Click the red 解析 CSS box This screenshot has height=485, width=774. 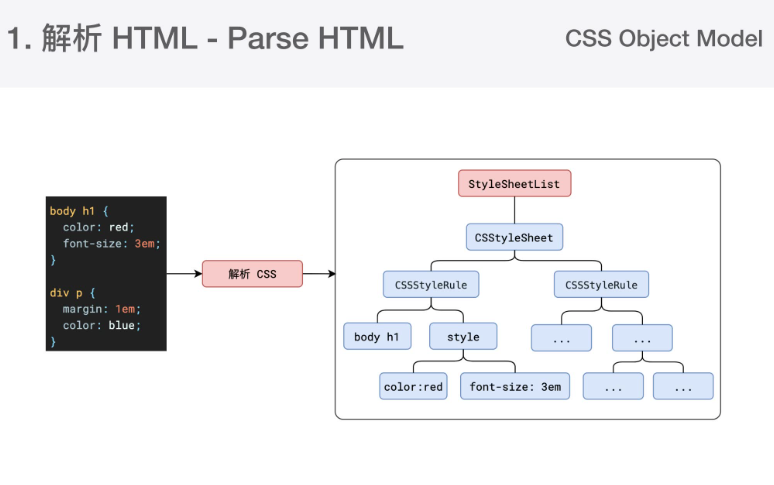(252, 274)
